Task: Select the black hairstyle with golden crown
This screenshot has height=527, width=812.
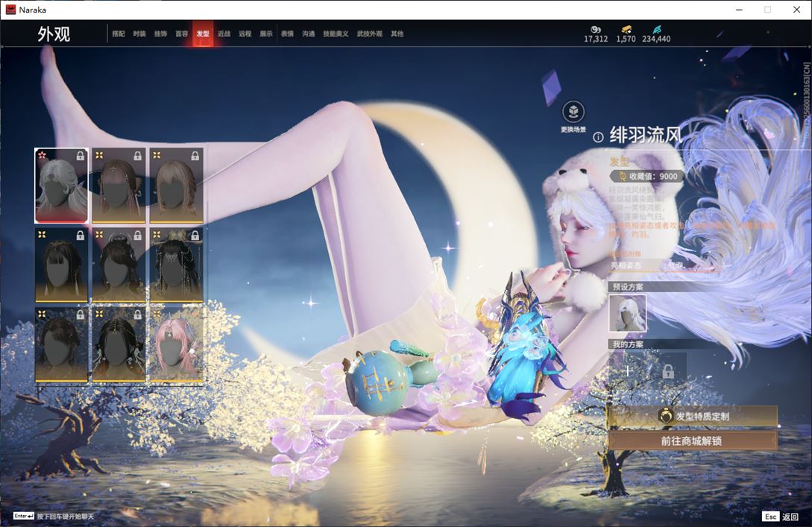Action: pyautogui.click(x=176, y=265)
